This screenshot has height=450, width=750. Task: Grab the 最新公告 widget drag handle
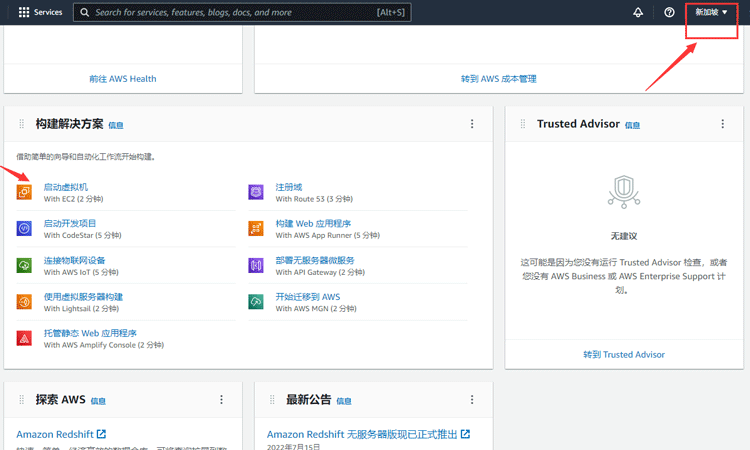pos(272,399)
